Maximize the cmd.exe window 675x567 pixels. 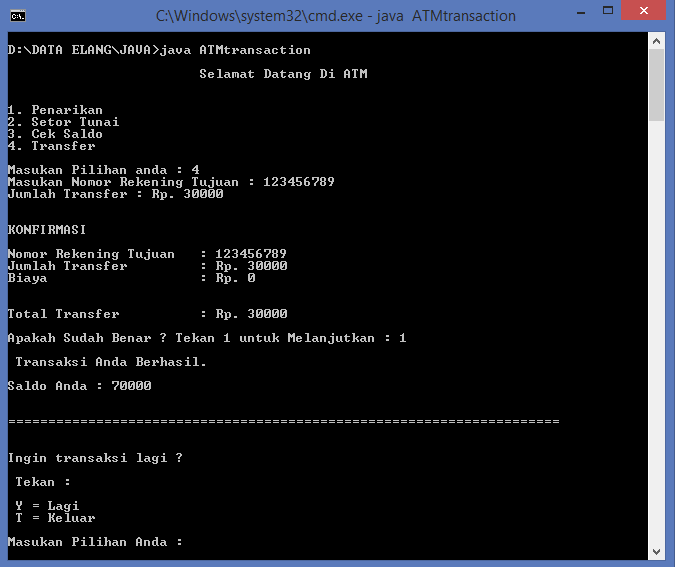[x=607, y=11]
